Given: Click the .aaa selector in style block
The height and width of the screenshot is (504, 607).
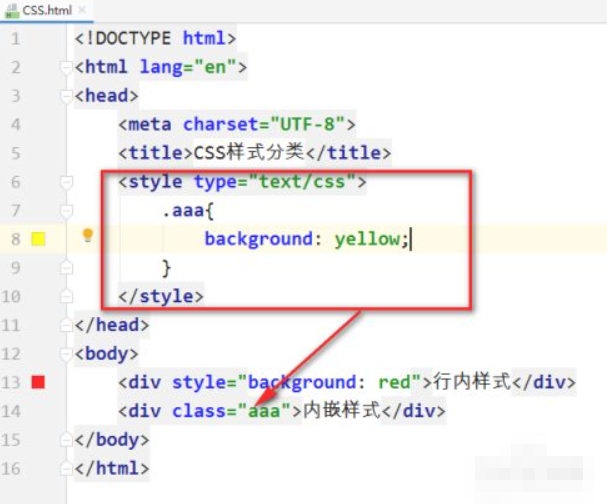Looking at the screenshot, I should tap(182, 211).
